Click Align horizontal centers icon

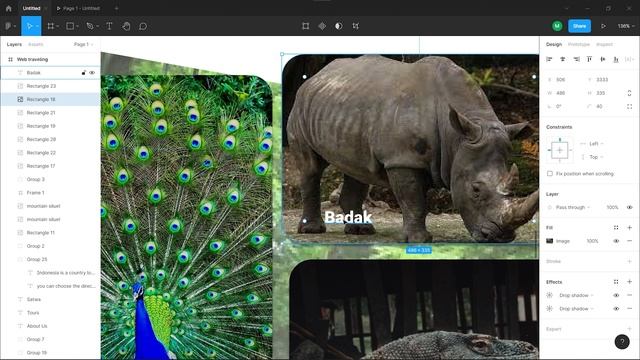click(x=562, y=60)
